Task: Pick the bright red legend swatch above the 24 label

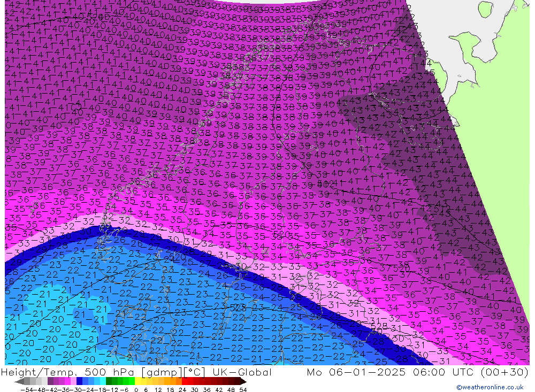Action: coord(185,381)
